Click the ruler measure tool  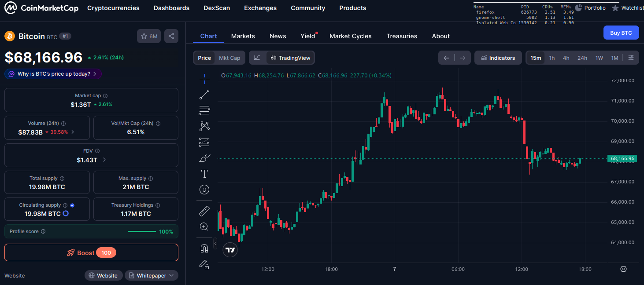(204, 211)
